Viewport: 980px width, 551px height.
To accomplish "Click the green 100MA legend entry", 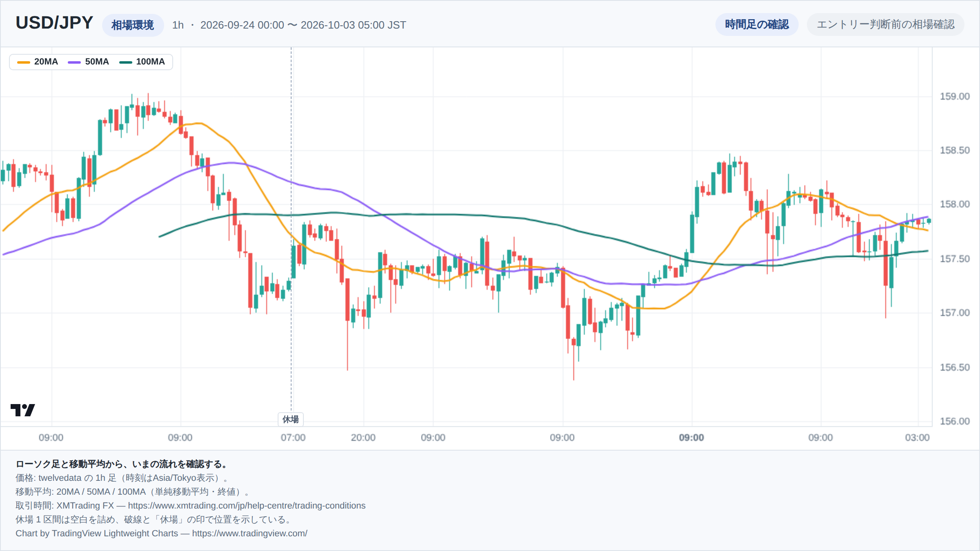I will coord(142,62).
